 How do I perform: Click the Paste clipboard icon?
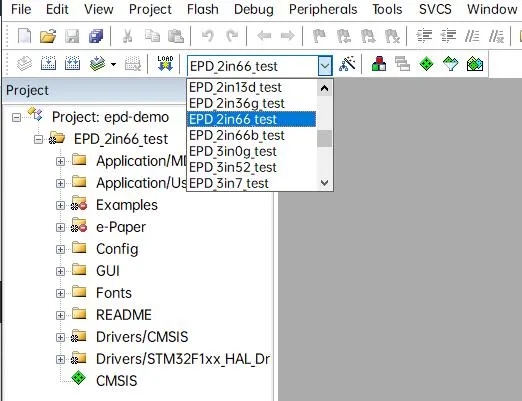(x=176, y=36)
